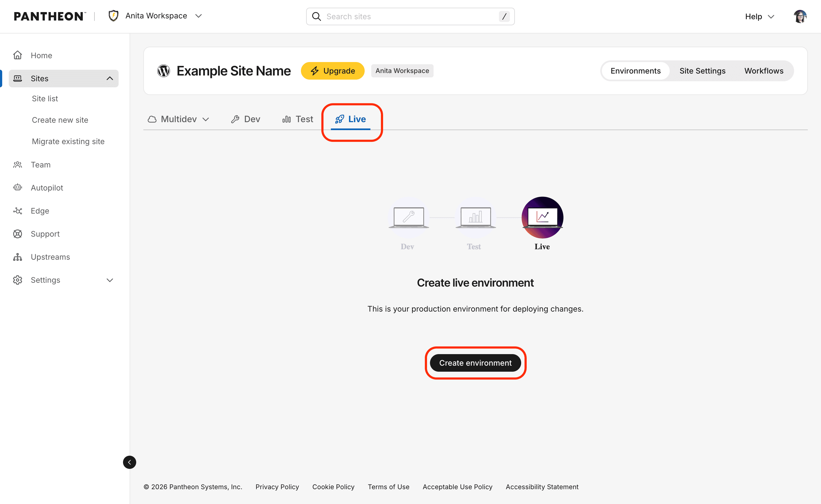Viewport: 821px width, 504px height.
Task: Select the Live environment tab
Action: point(351,119)
